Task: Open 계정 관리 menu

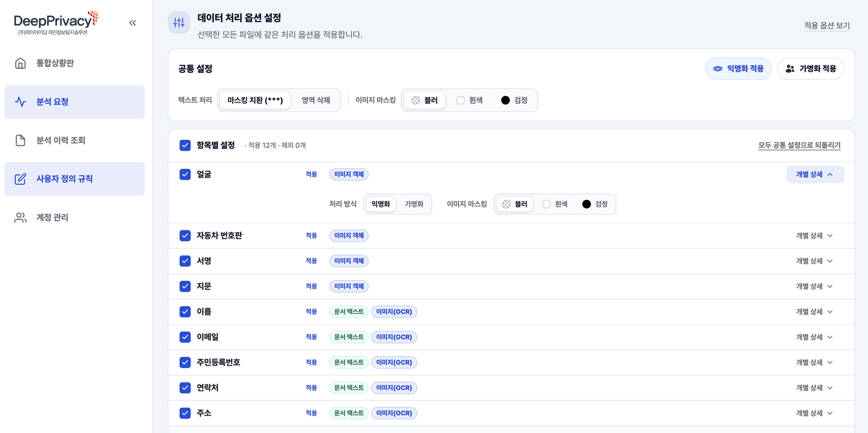Action: 74,217
